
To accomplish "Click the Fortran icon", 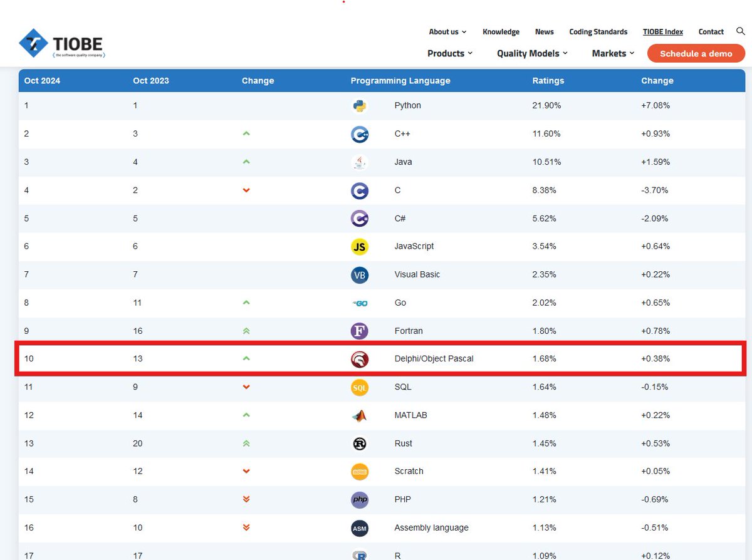I will click(x=359, y=331).
